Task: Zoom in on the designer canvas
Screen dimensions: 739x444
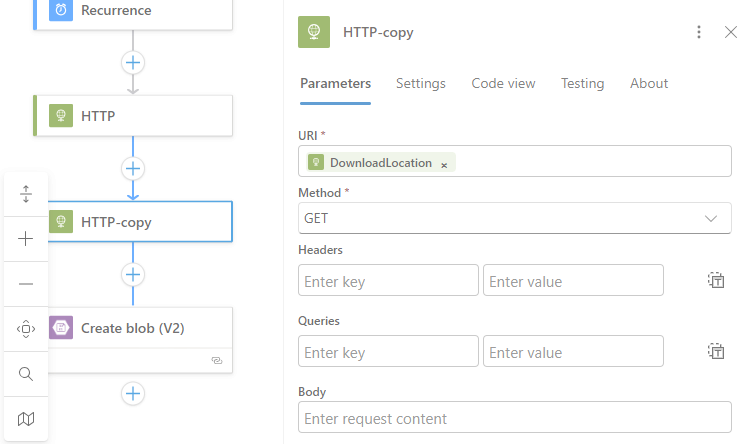Action: (26, 239)
